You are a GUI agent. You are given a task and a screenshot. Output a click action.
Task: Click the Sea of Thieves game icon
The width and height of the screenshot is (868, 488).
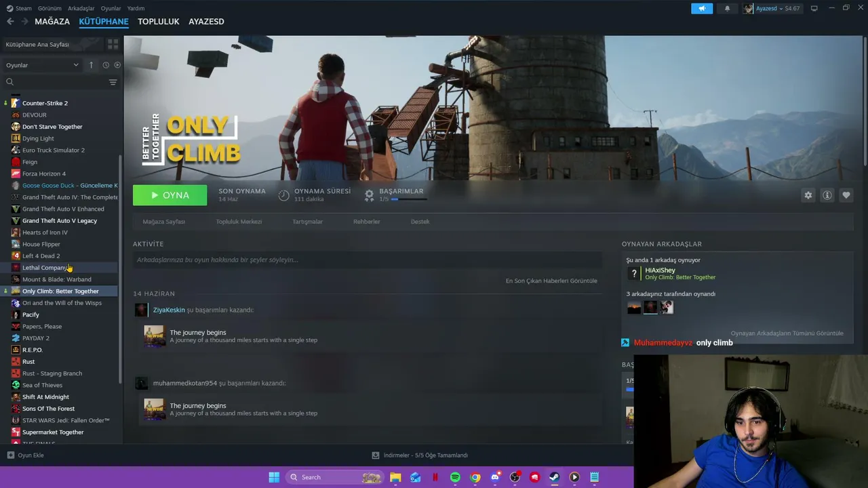tap(16, 385)
